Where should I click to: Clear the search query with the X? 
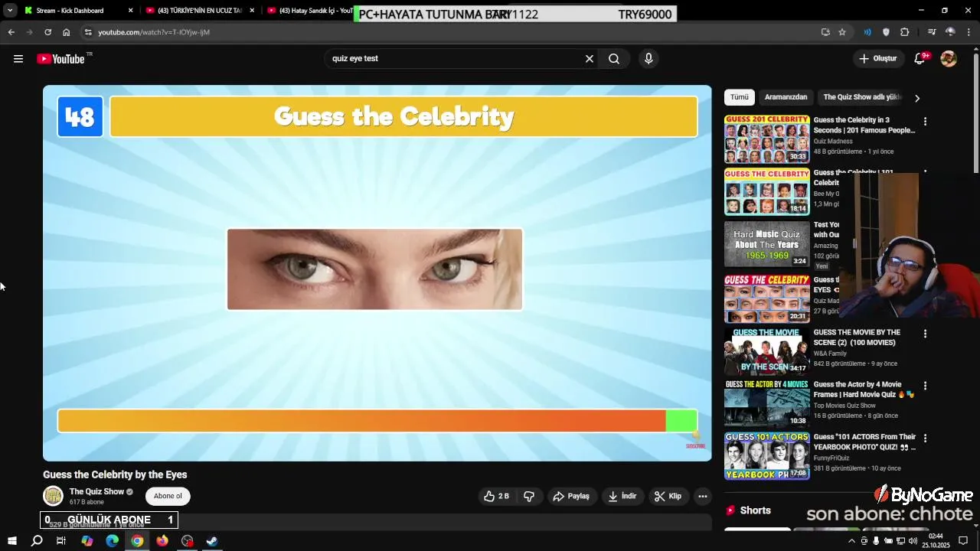(x=590, y=59)
